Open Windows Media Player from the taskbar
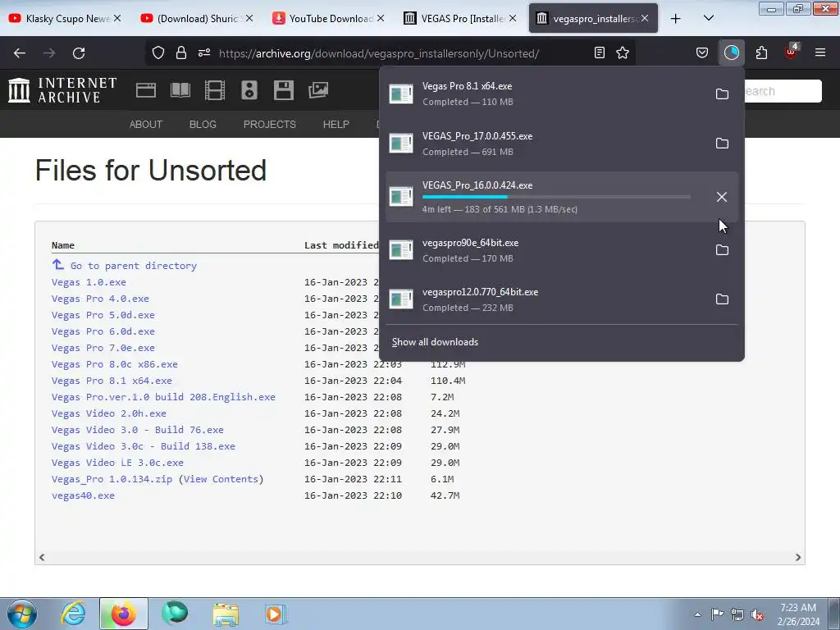This screenshot has width=840, height=630. [276, 614]
